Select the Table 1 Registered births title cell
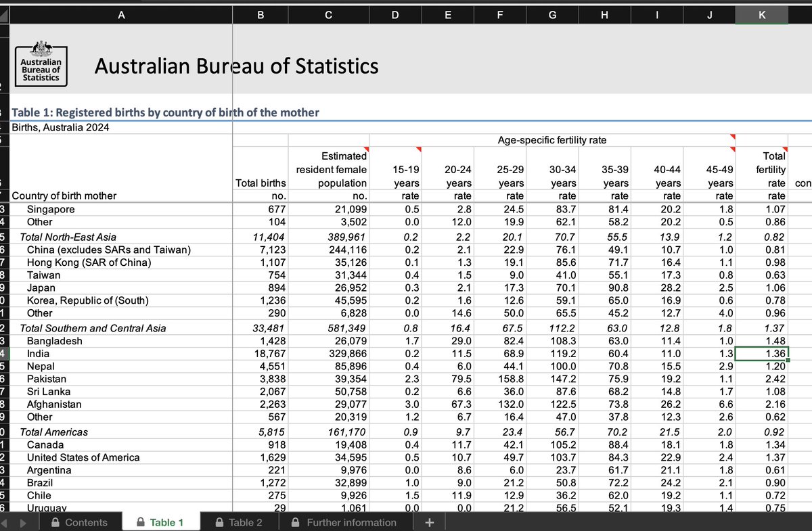 coord(165,112)
